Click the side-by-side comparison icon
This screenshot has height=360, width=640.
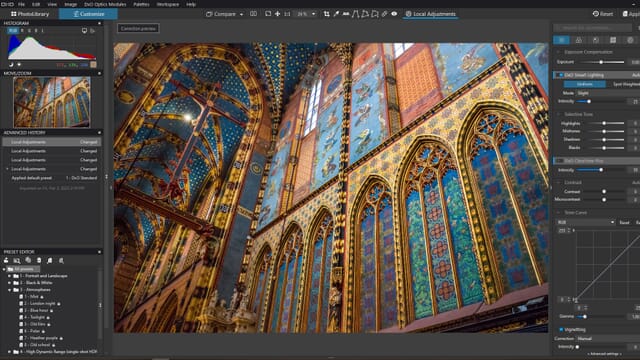coord(253,14)
